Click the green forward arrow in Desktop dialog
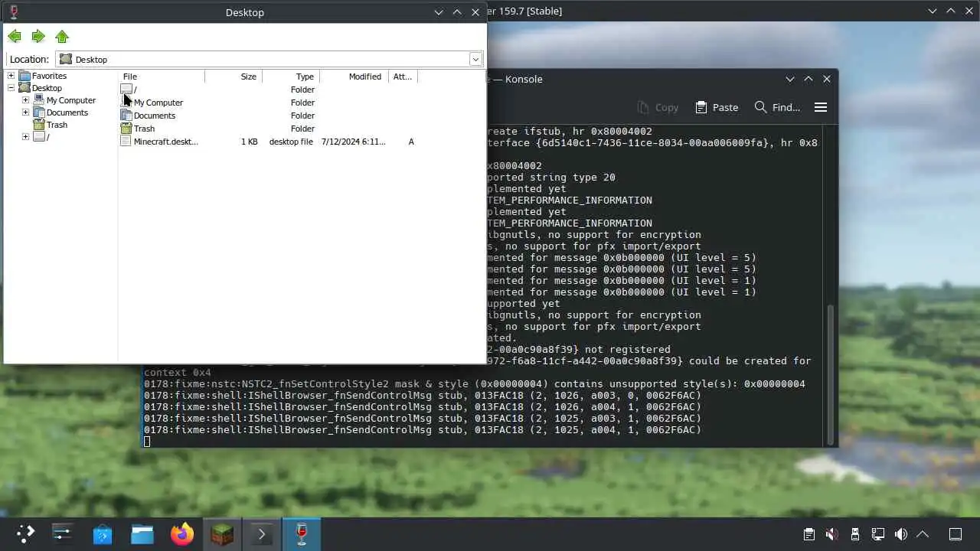Viewport: 980px width, 551px height. point(38,37)
